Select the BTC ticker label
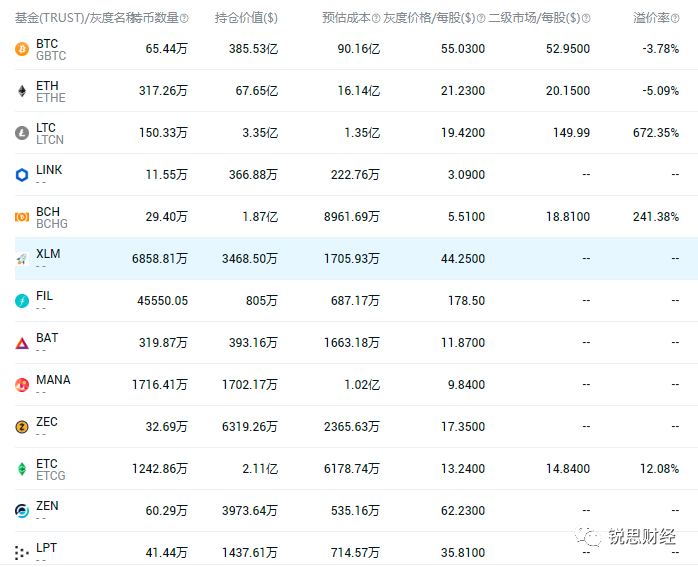Image resolution: width=698 pixels, height=567 pixels. [47, 44]
